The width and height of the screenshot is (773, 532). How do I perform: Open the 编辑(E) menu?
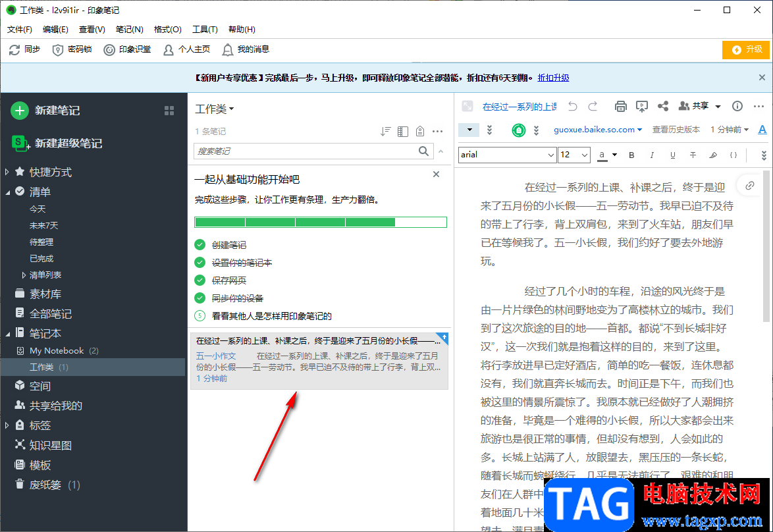click(x=56, y=30)
